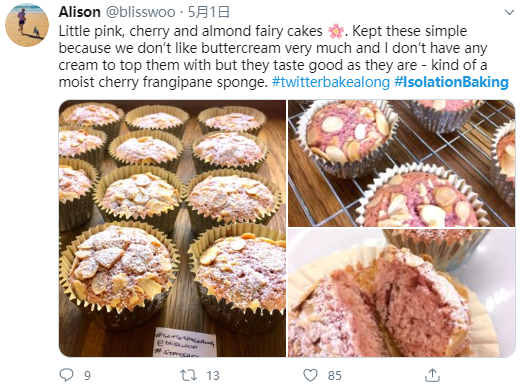This screenshot has height=389, width=527.
Task: Open the photo of the halved pink cake
Action: pyautogui.click(x=401, y=293)
